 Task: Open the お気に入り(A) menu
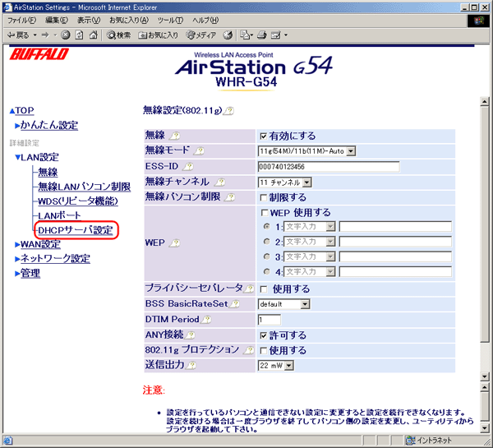point(129,21)
